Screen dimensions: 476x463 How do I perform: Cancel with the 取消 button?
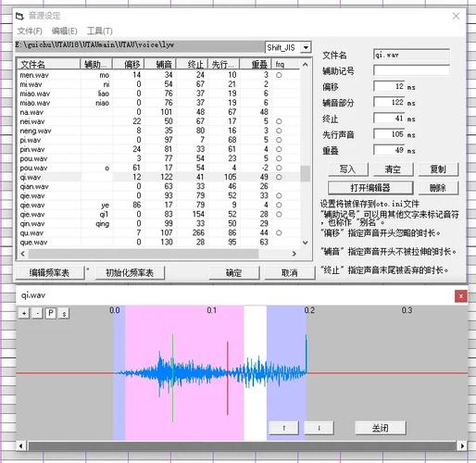(289, 272)
